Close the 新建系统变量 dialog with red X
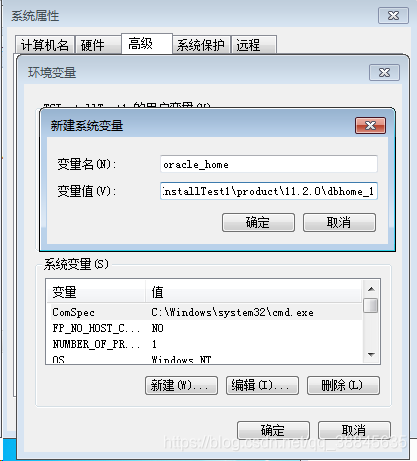417x461 pixels. 370,125
